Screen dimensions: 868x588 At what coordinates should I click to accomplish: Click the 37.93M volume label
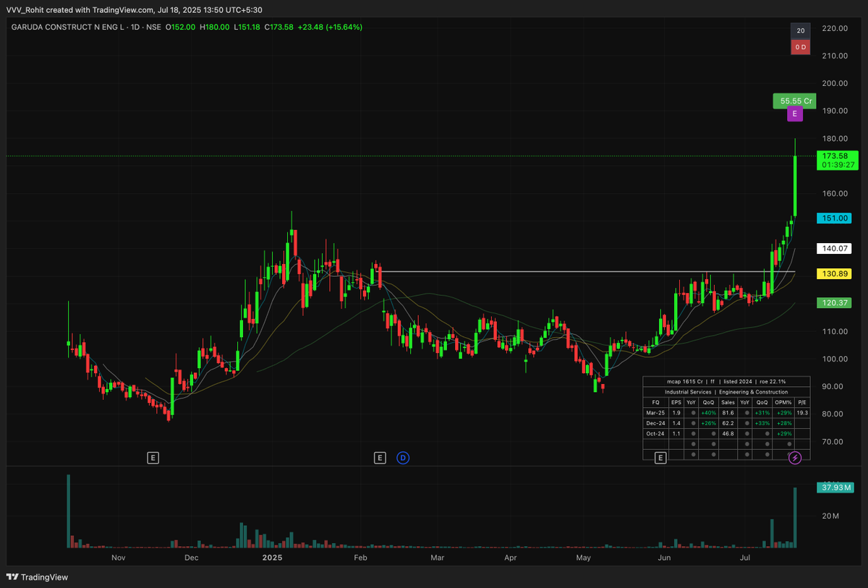point(835,487)
